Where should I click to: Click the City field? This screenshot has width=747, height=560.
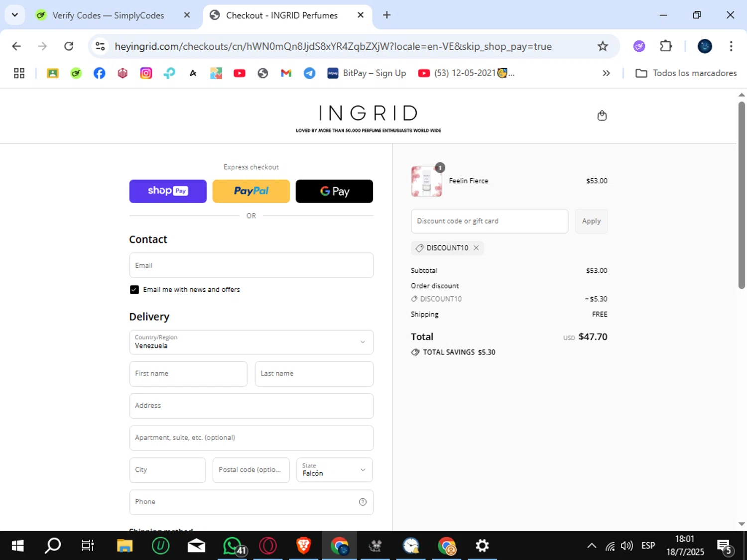click(167, 470)
